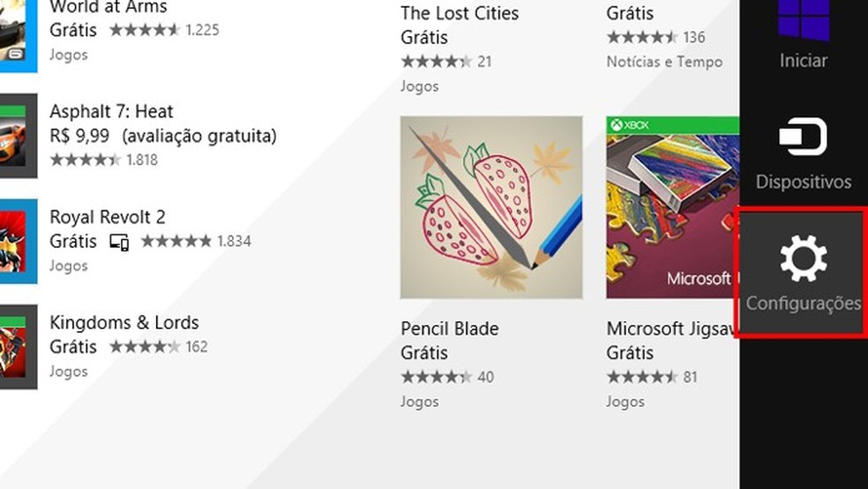
Task: Select The Lost Cities game title
Action: [x=459, y=13]
